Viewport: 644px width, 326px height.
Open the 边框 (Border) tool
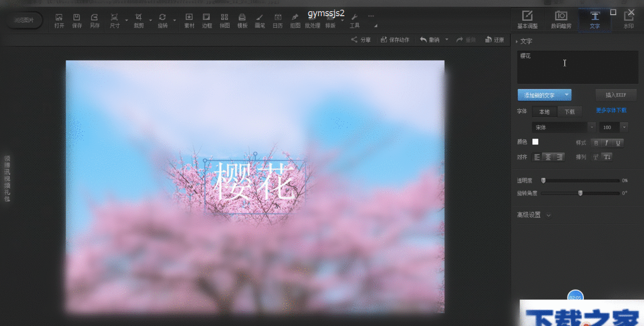click(207, 20)
